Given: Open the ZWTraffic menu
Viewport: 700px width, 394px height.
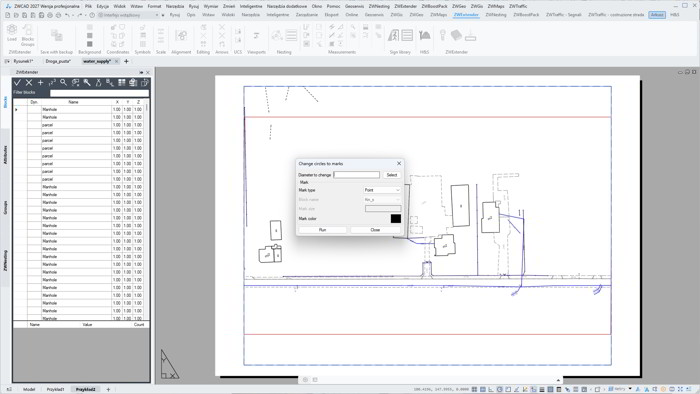Looking at the screenshot, I should pyautogui.click(x=518, y=6).
